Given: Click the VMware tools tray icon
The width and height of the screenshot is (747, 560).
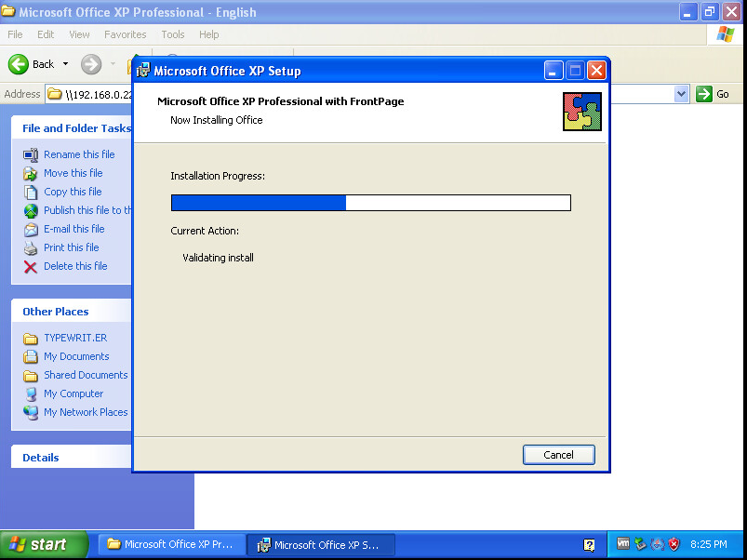Looking at the screenshot, I should [622, 543].
